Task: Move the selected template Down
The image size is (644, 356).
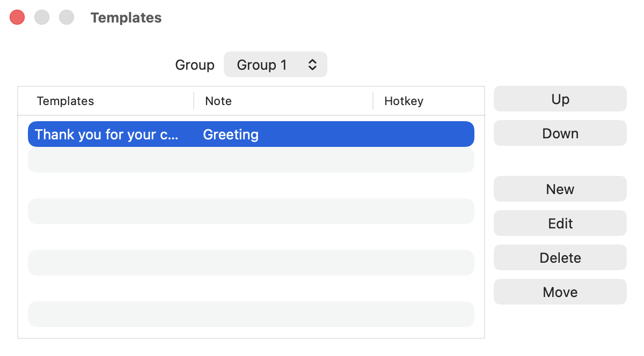Action: [x=560, y=133]
